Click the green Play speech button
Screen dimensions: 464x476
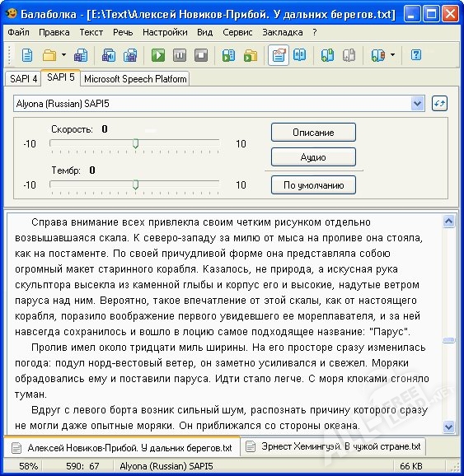(x=158, y=55)
